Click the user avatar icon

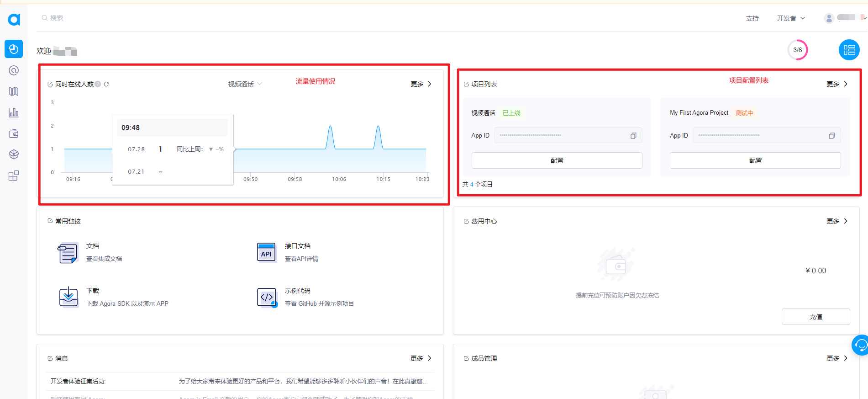829,18
